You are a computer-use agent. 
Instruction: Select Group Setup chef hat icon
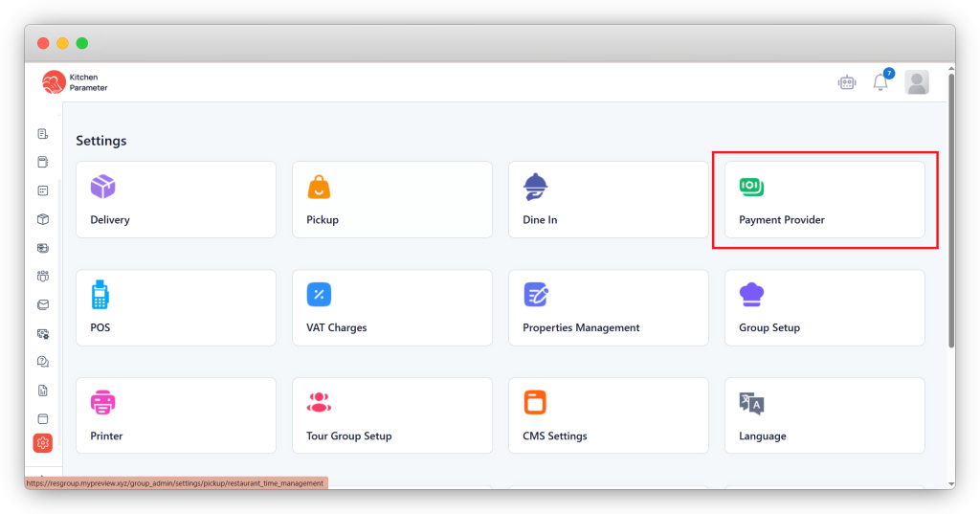tap(751, 295)
